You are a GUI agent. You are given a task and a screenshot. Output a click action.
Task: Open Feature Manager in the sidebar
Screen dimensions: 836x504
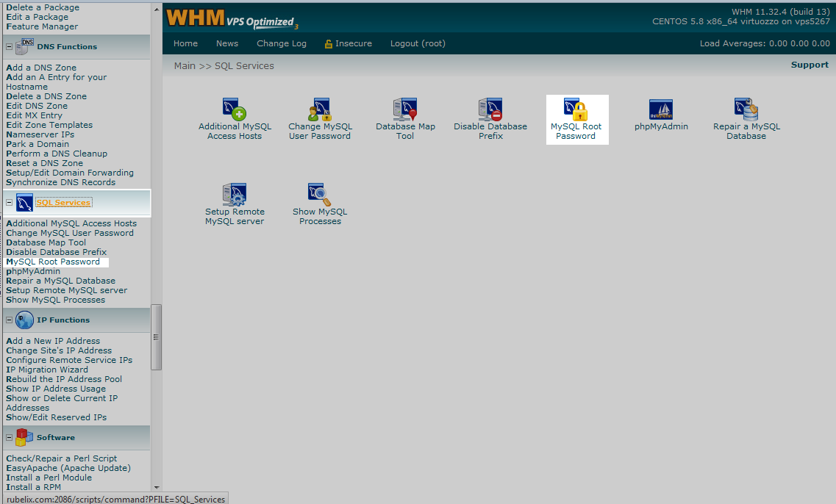(42, 26)
